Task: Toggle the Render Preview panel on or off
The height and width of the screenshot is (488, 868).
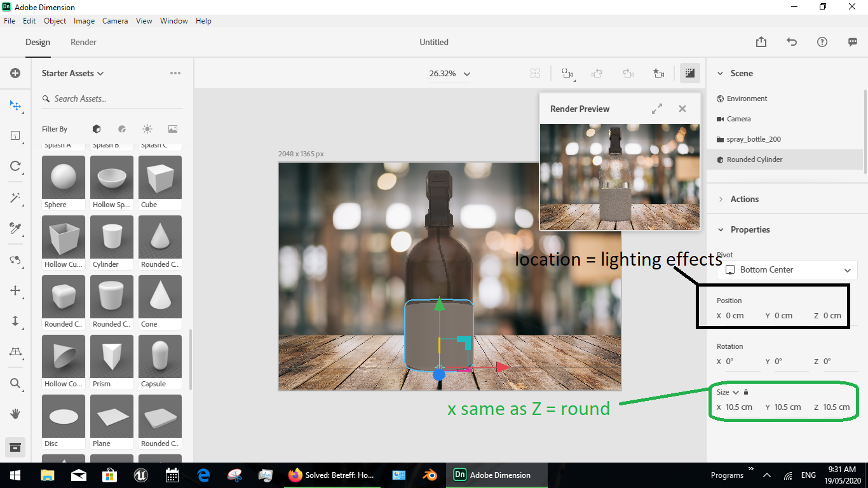Action: [x=689, y=73]
